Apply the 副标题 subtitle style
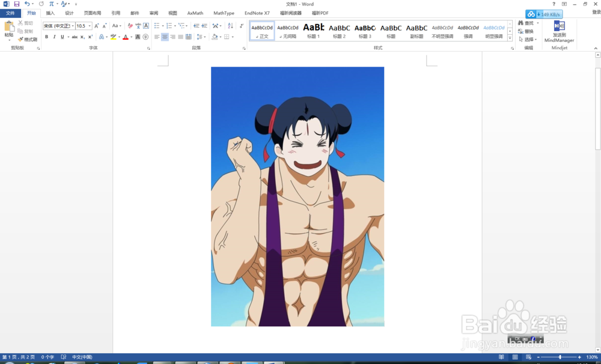The width and height of the screenshot is (601, 364). (x=416, y=31)
